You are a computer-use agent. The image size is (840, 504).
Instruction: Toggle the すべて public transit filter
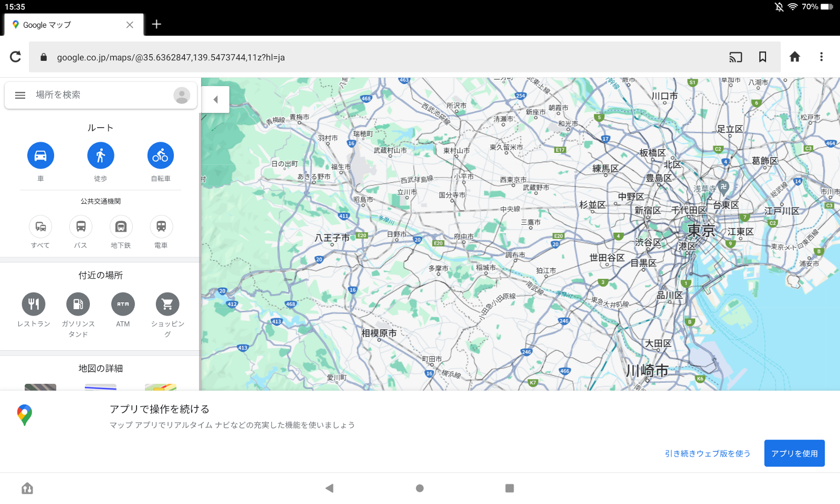click(40, 228)
